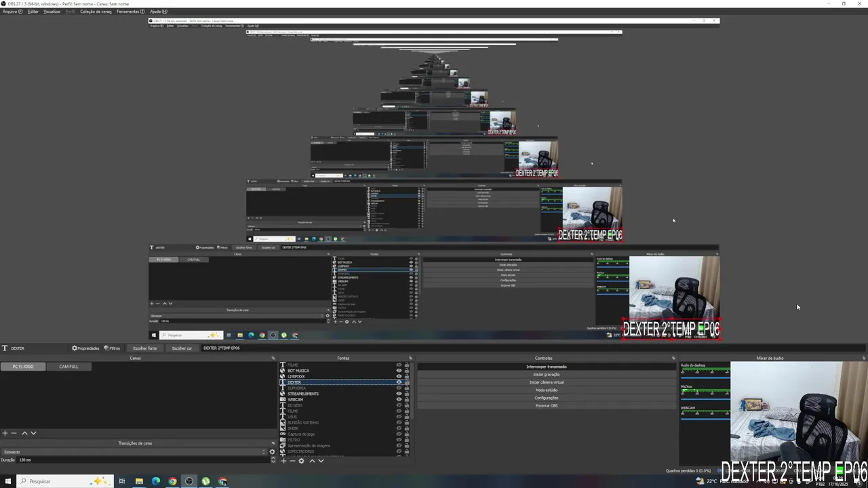The height and width of the screenshot is (488, 868).
Task: Show the ED GEIN source
Action: coord(399,405)
